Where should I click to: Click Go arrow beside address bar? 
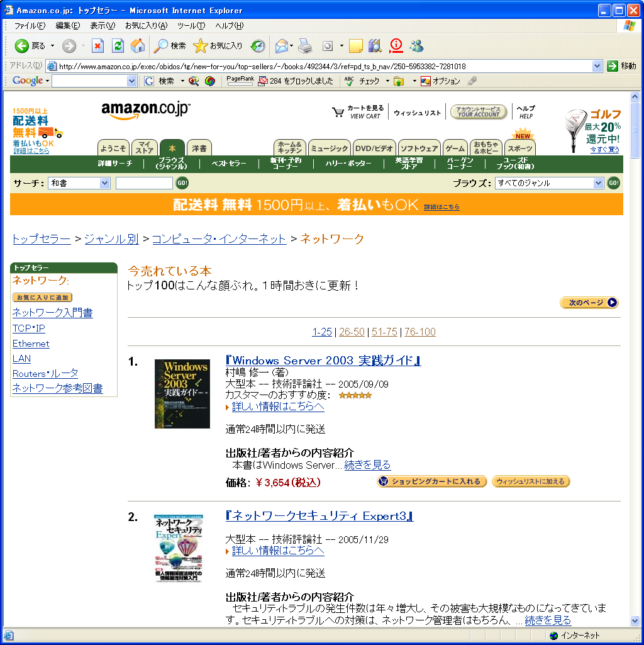tap(613, 66)
